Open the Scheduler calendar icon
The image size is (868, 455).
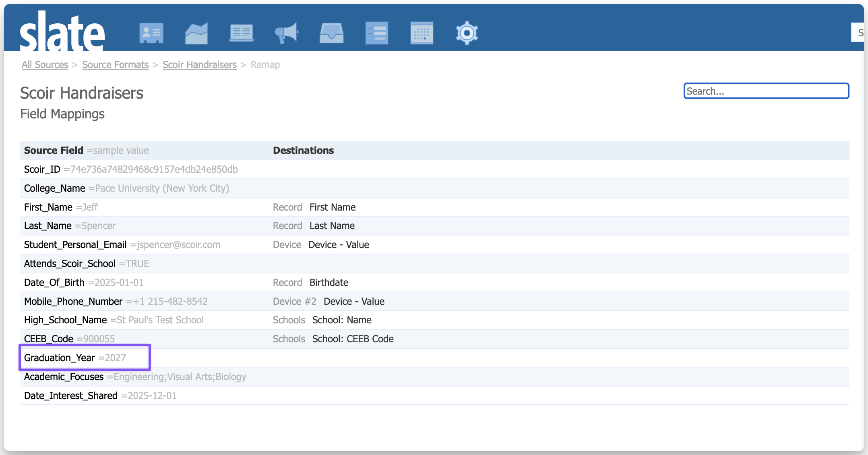pyautogui.click(x=422, y=33)
